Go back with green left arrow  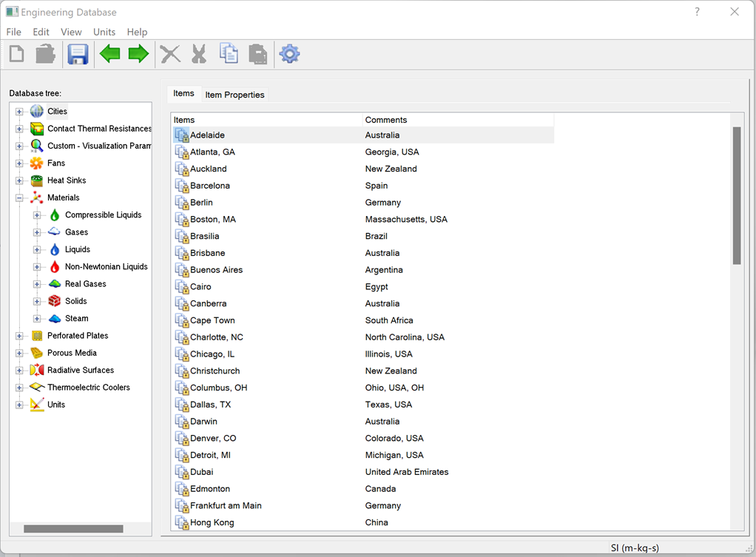tap(110, 53)
